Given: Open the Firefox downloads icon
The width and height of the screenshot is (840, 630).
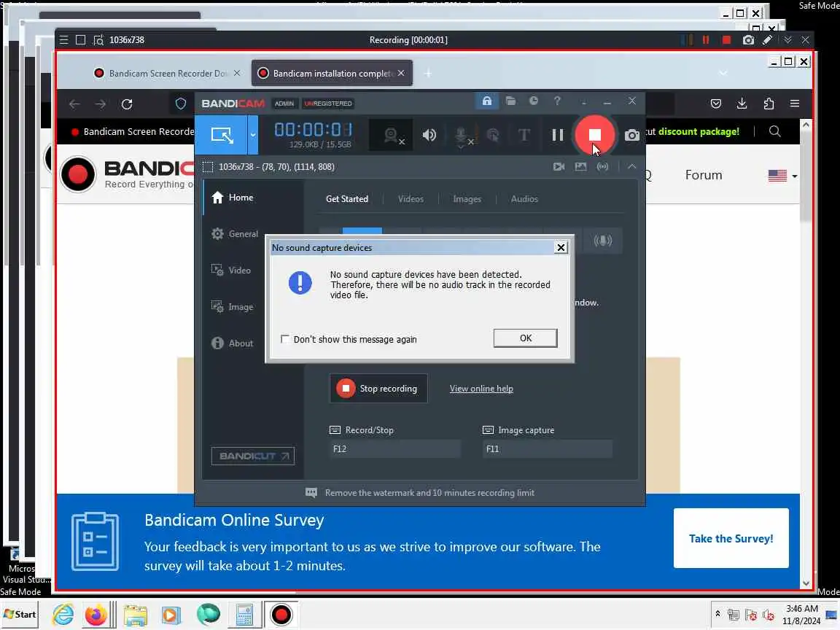Looking at the screenshot, I should tap(742, 104).
